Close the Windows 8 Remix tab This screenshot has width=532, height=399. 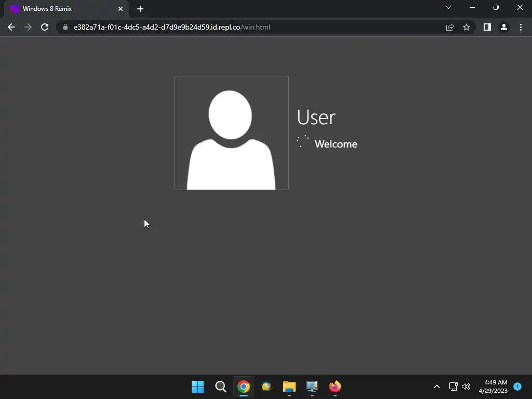pyautogui.click(x=121, y=9)
